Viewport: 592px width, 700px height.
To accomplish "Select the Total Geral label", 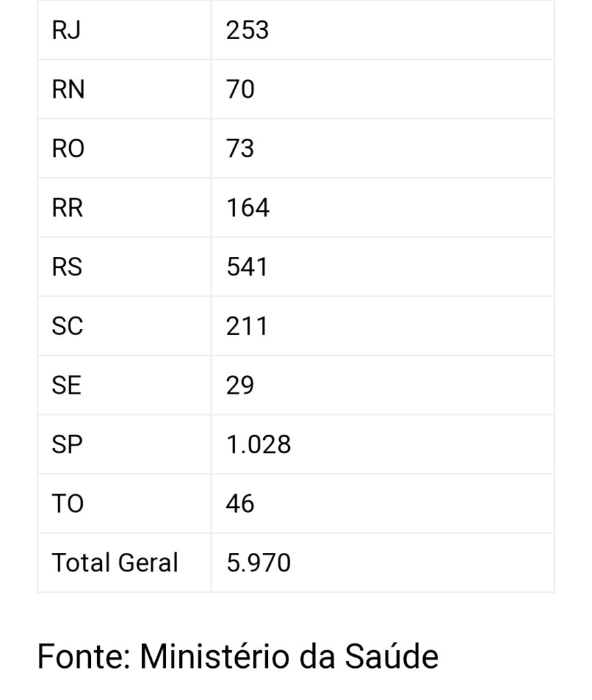I will point(115,563).
